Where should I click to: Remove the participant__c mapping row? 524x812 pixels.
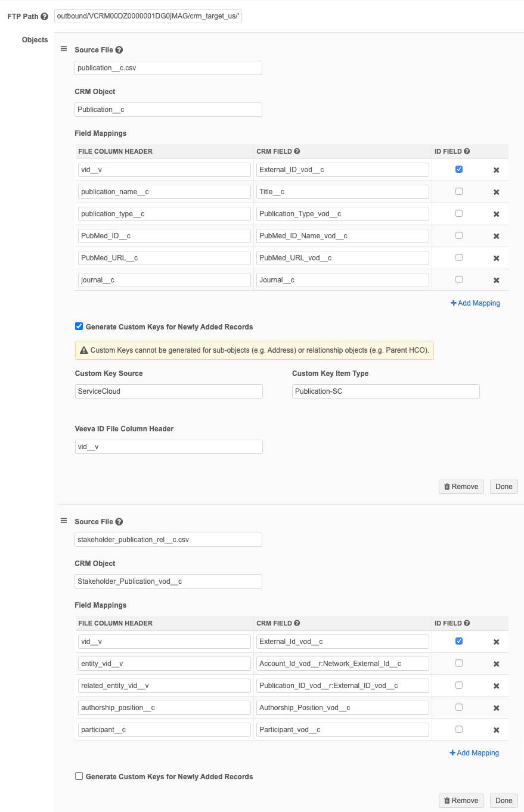pos(496,730)
